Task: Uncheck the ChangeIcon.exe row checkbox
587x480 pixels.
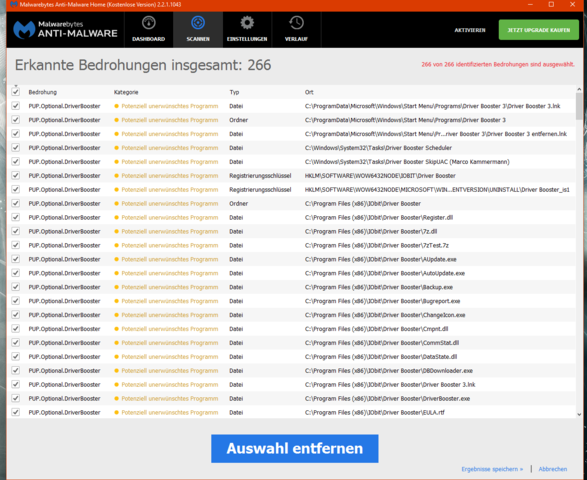Action: [x=16, y=315]
